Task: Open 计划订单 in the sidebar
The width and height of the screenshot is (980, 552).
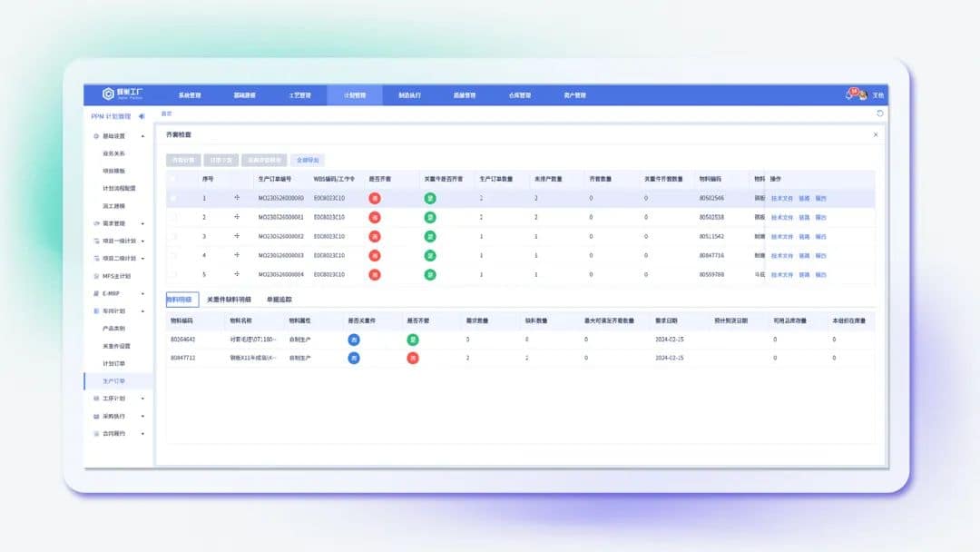Action: 113,363
